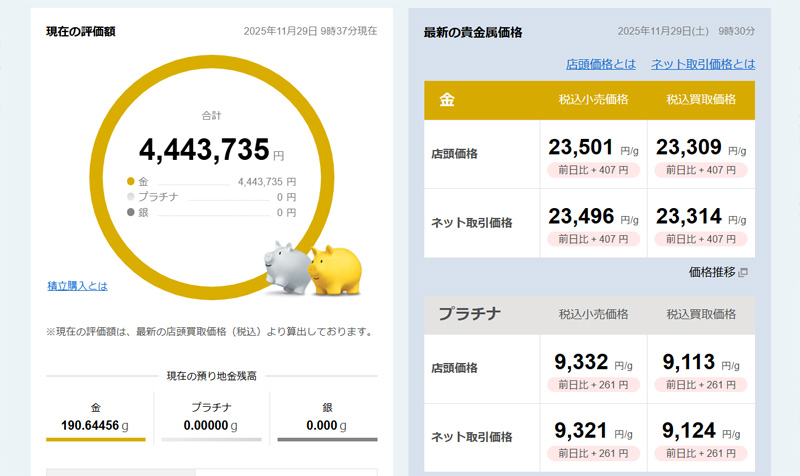Click the gray legend dot for 銀
Screen dimensions: 800x476
pos(130,212)
